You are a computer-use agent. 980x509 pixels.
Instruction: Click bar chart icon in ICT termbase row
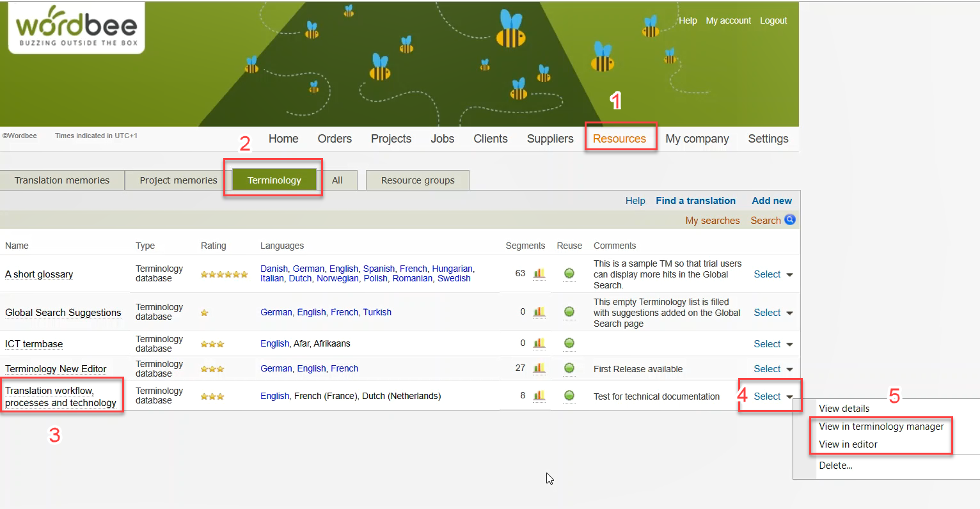(x=539, y=343)
